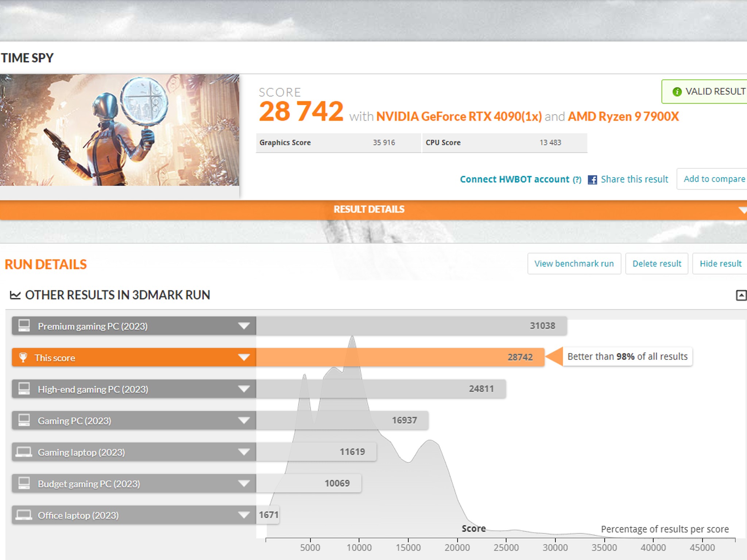Expand the Premium gaming PC (2023) dropdown arrow

pyautogui.click(x=244, y=326)
